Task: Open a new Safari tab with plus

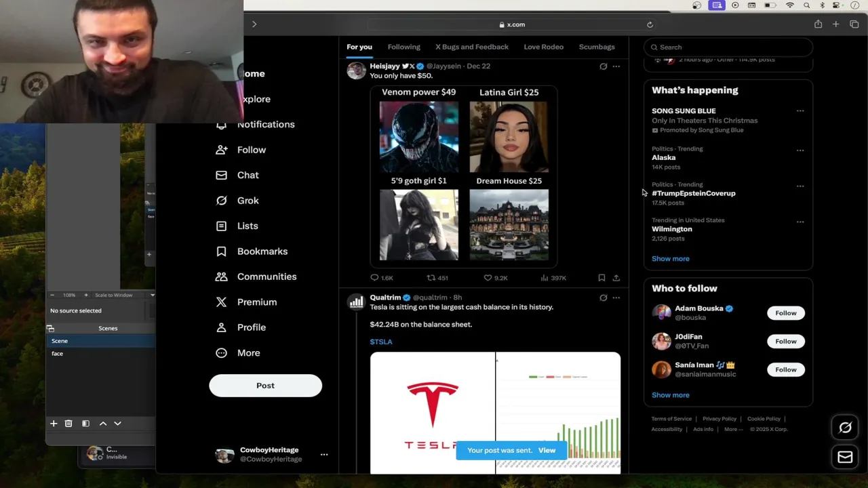Action: point(835,24)
